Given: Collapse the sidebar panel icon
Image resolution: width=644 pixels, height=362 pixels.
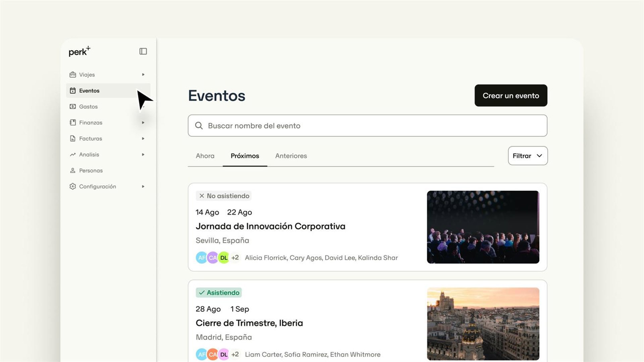Looking at the screenshot, I should [x=143, y=51].
